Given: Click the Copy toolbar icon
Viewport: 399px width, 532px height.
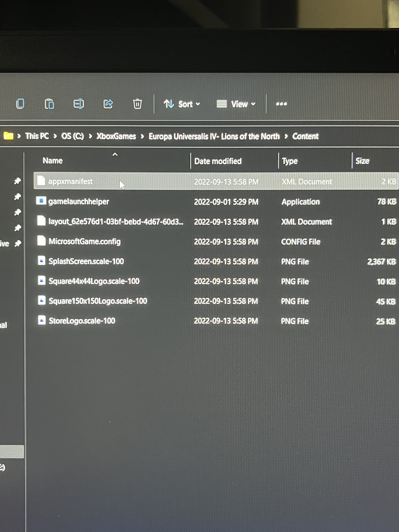Looking at the screenshot, I should point(20,104).
